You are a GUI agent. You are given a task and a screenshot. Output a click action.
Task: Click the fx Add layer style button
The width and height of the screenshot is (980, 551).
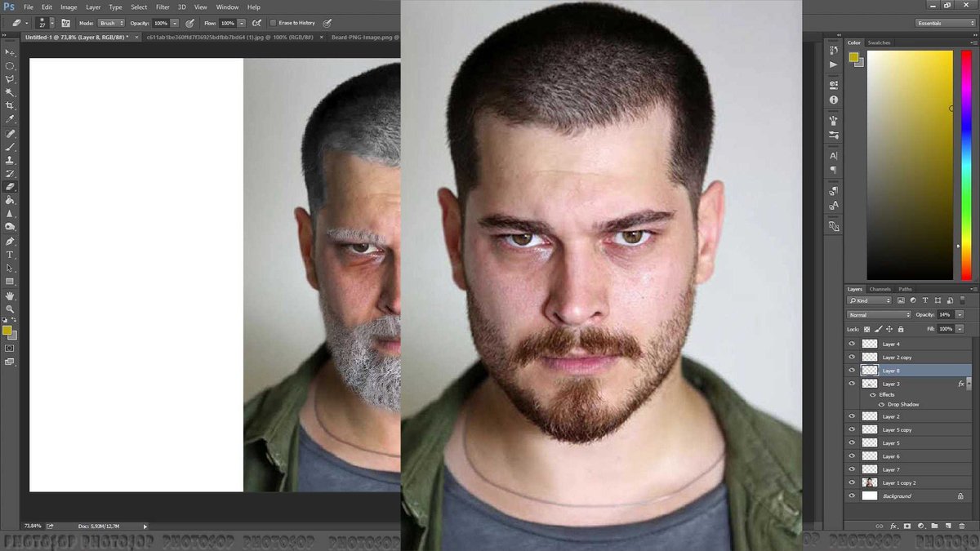893,527
